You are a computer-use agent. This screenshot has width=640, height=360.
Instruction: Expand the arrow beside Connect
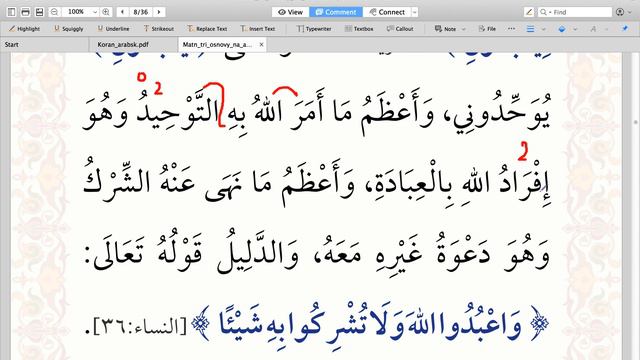pos(415,12)
